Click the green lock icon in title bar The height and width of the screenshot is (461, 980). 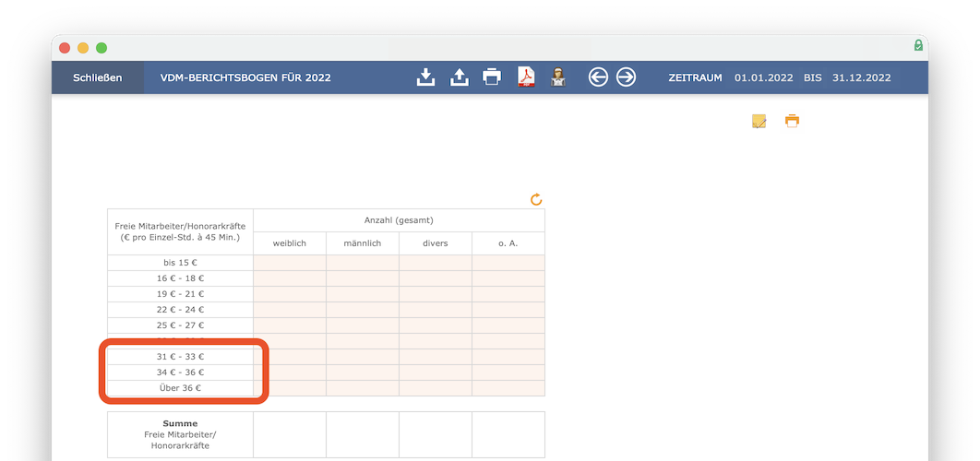click(x=917, y=46)
